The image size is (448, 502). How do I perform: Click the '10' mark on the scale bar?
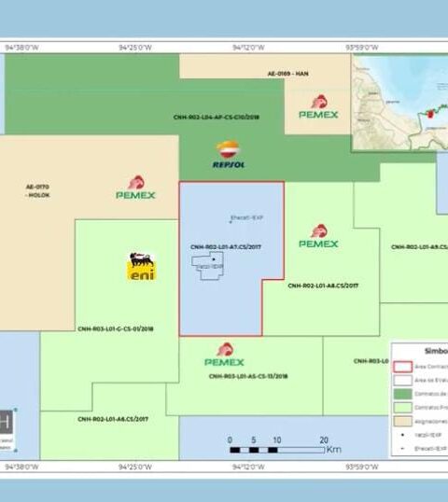click(277, 440)
